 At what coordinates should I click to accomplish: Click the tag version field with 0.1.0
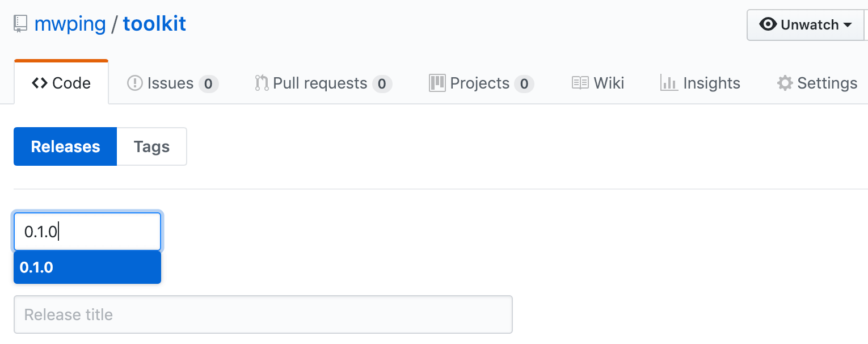87,232
